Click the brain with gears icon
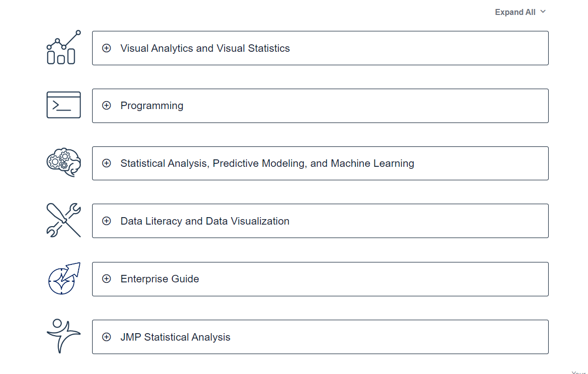The image size is (588, 374). [x=63, y=163]
